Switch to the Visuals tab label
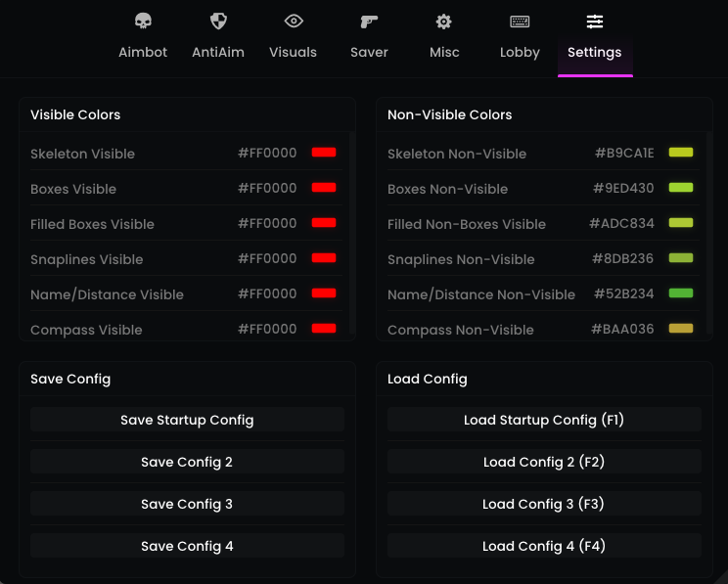The width and height of the screenshot is (728, 584). 294,53
